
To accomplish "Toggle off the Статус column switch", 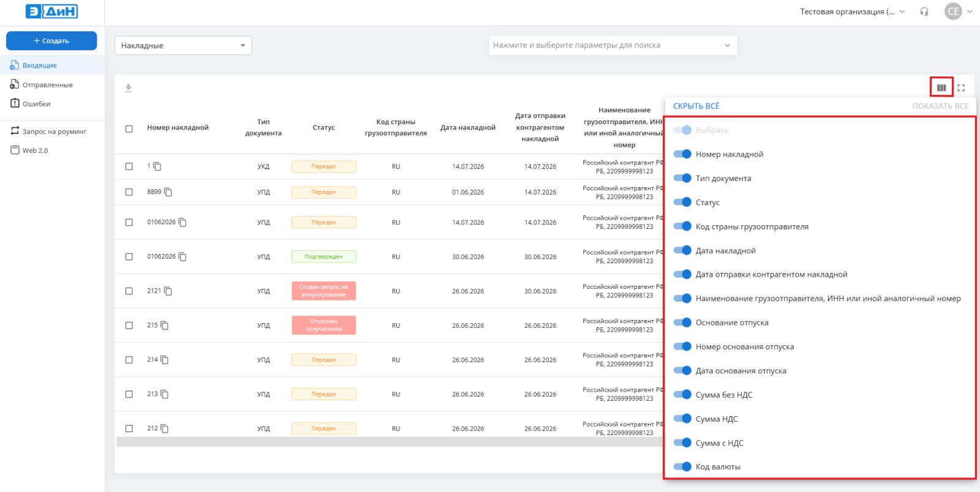I will [682, 202].
